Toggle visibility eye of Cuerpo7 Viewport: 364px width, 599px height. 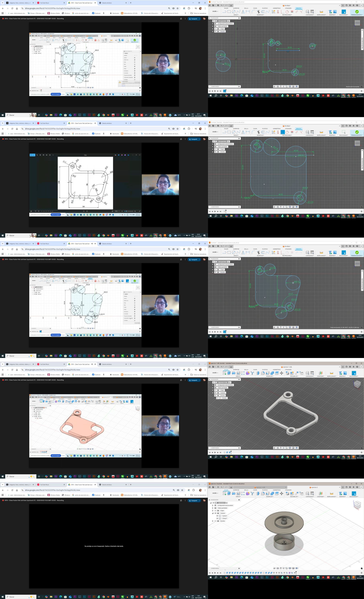217,518
